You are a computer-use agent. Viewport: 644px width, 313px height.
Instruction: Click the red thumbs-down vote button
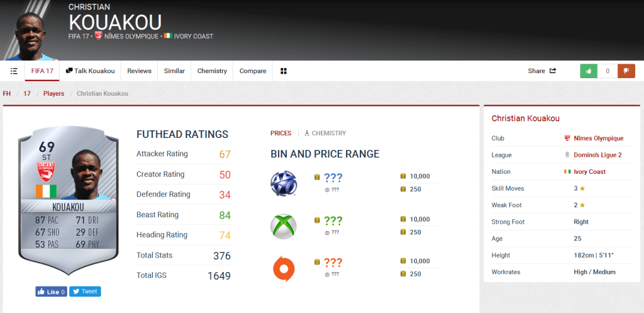pos(626,71)
